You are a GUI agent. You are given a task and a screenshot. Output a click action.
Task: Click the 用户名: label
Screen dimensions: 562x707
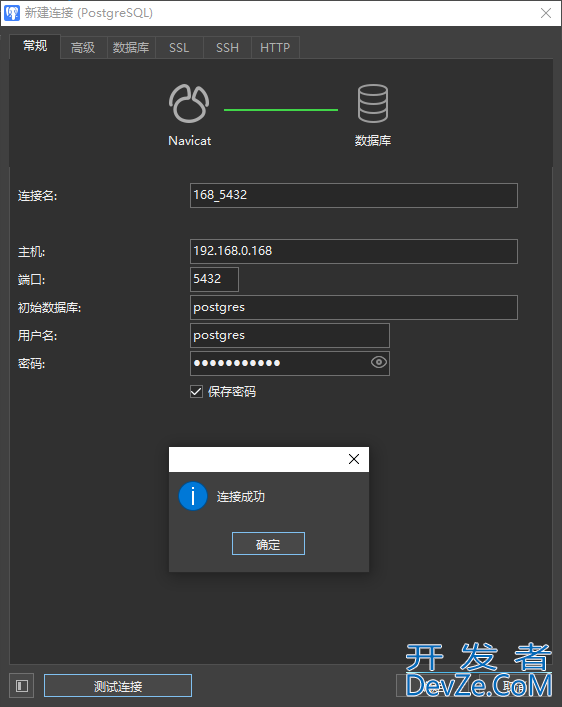37,335
